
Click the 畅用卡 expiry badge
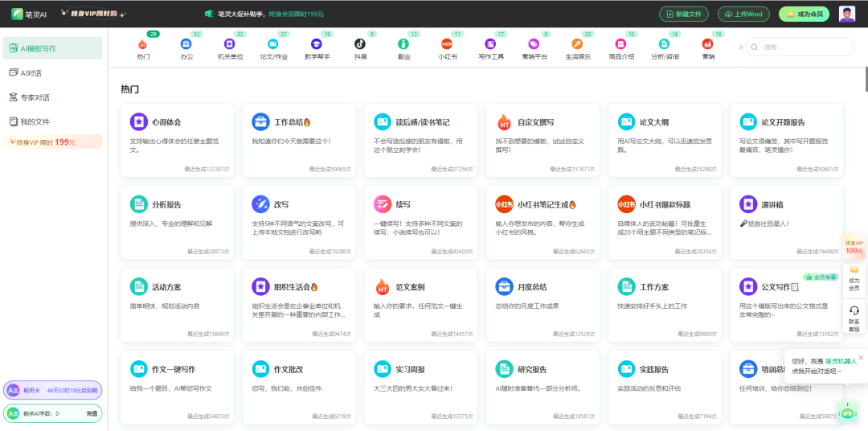click(52, 390)
